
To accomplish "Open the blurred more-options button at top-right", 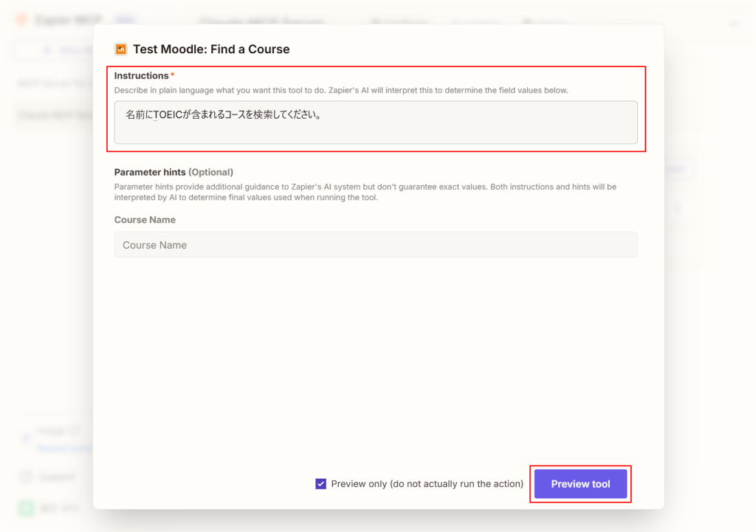I will [x=734, y=24].
